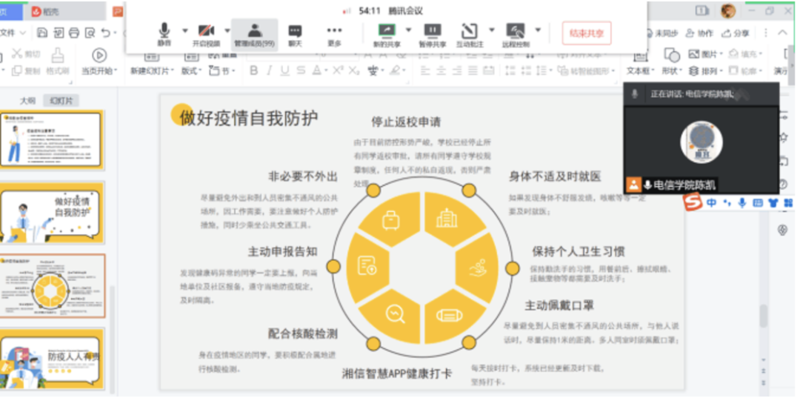
Task: Open the user avatar in title bar
Action: coord(728,11)
